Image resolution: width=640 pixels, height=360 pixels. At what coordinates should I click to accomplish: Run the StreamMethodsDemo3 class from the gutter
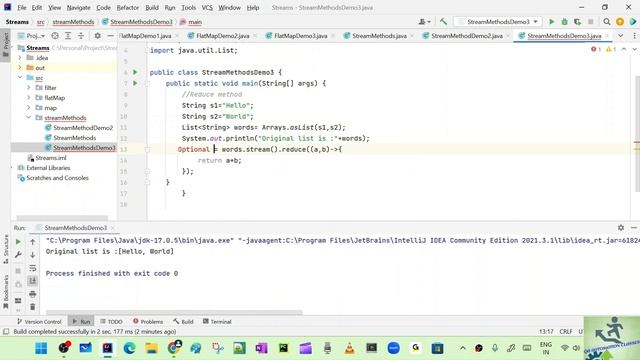135,72
